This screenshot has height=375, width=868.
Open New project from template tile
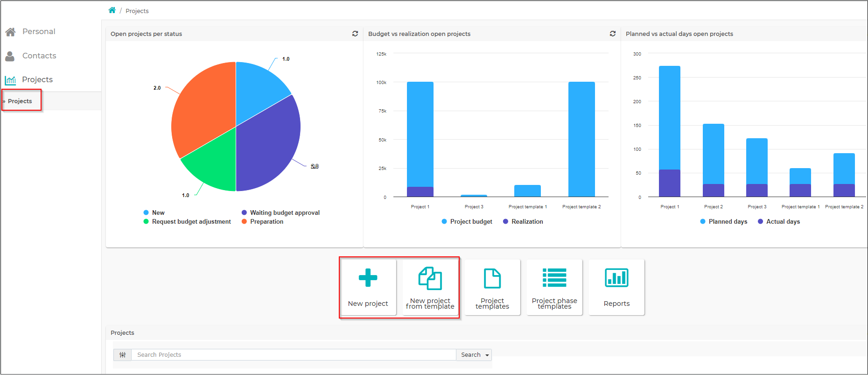[430, 288]
